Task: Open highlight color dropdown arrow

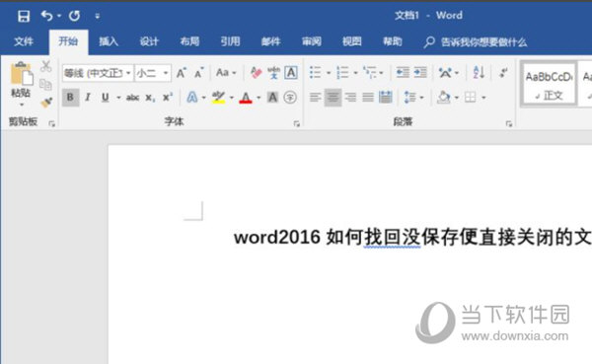Action: tap(232, 98)
